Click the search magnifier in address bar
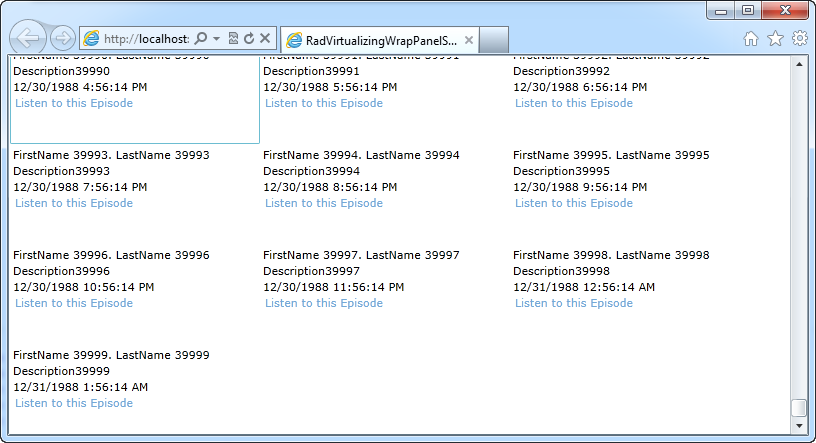This screenshot has width=816, height=443. pyautogui.click(x=200, y=38)
